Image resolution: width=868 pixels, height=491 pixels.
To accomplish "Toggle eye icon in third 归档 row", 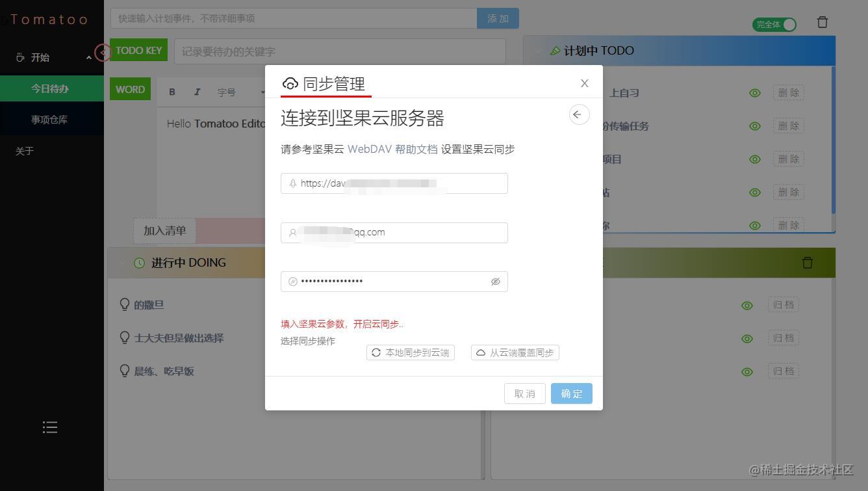I will click(747, 371).
